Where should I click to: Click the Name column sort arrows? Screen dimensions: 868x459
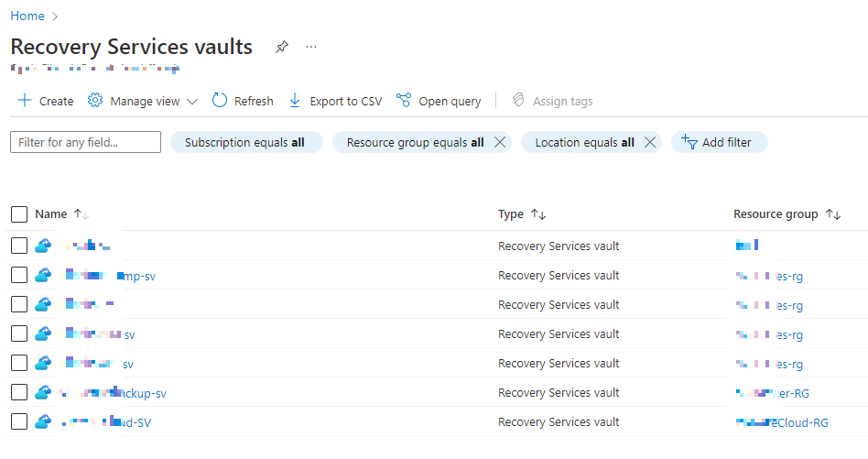[x=81, y=214]
